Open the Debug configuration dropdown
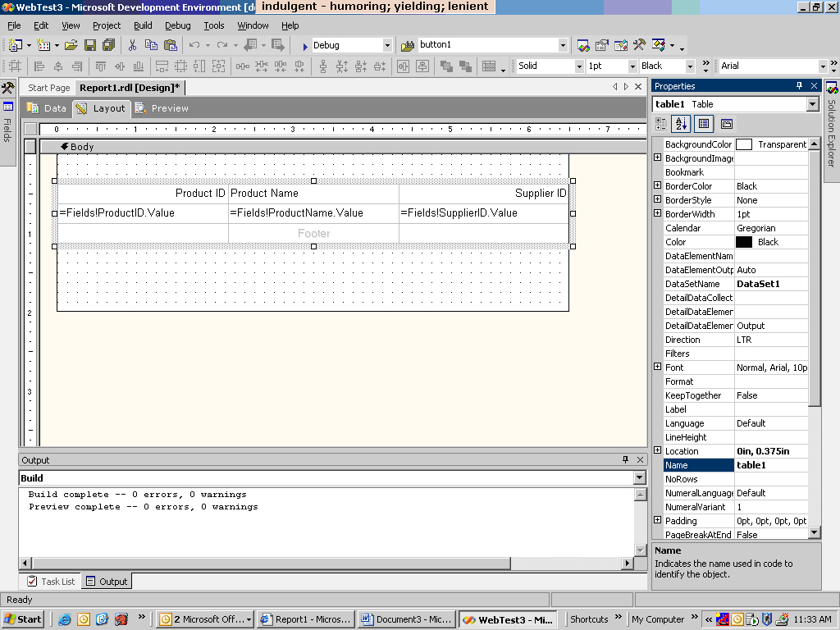Image resolution: width=840 pixels, height=630 pixels. pyautogui.click(x=387, y=46)
